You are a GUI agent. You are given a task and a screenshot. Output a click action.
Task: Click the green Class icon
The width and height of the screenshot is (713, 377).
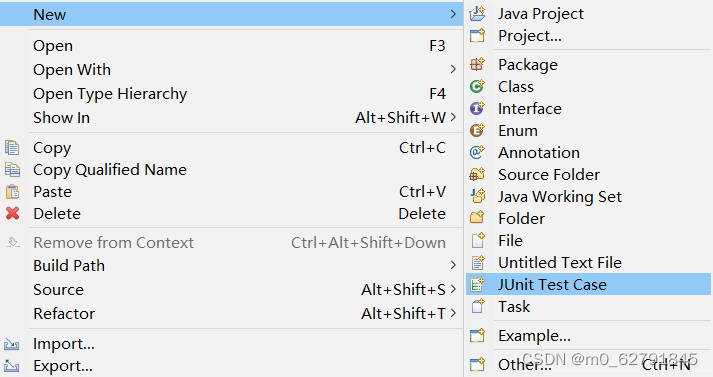(477, 86)
